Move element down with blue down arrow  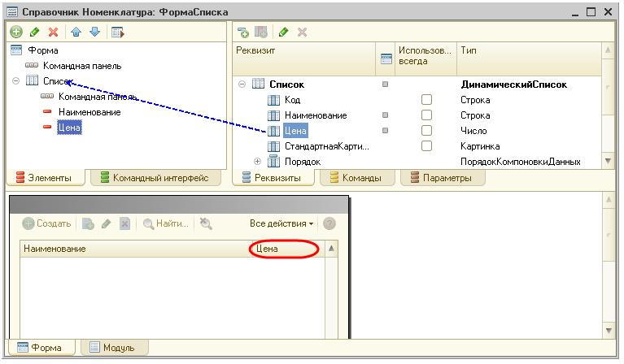click(94, 32)
